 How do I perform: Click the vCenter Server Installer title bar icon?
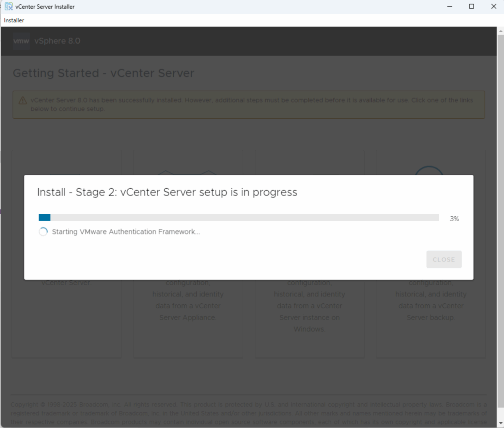9,6
